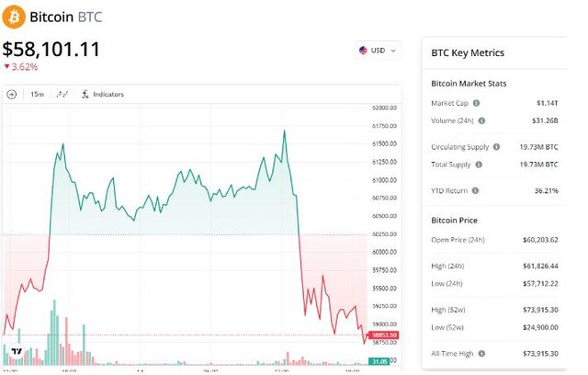This screenshot has height=375, width=588.
Task: Click the orange Bitcoin logo icon
Action: 14,17
